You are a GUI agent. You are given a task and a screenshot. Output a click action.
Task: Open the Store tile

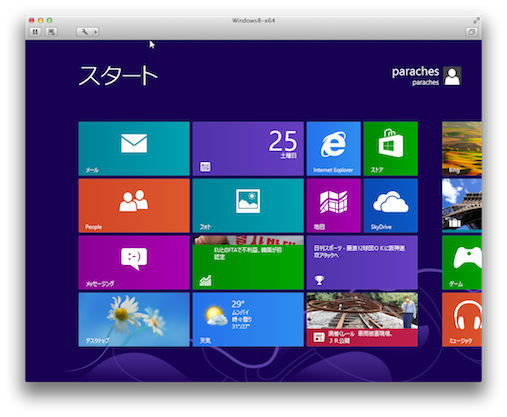tap(391, 149)
